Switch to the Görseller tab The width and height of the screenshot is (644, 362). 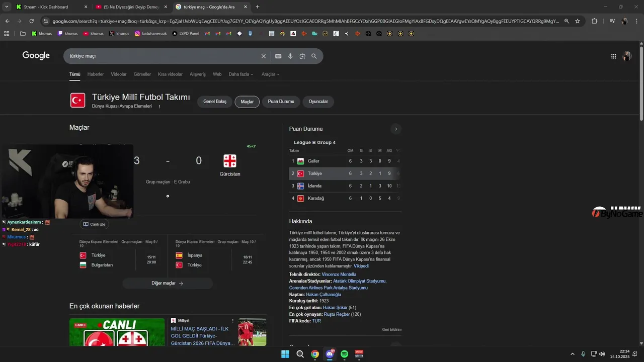click(142, 74)
